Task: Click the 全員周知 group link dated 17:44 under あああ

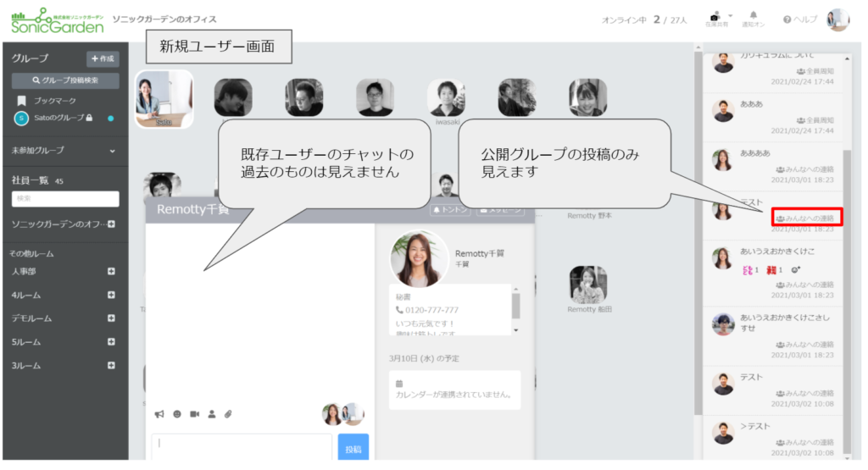Action: coord(815,120)
